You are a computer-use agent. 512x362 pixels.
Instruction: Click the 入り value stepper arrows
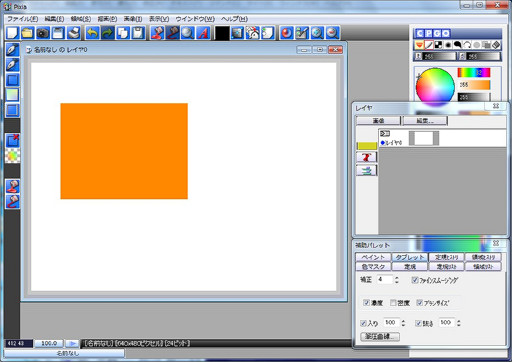(x=403, y=323)
